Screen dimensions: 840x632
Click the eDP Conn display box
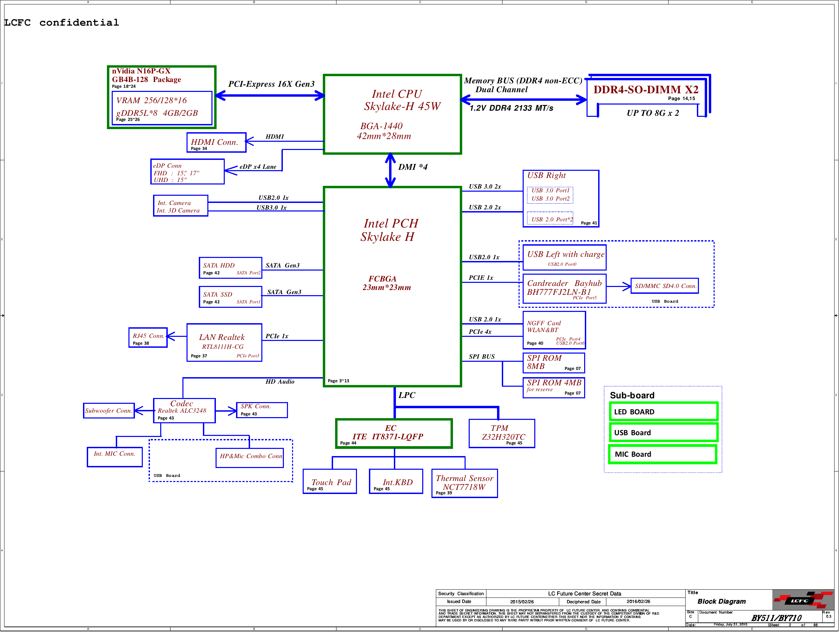pyautogui.click(x=187, y=172)
